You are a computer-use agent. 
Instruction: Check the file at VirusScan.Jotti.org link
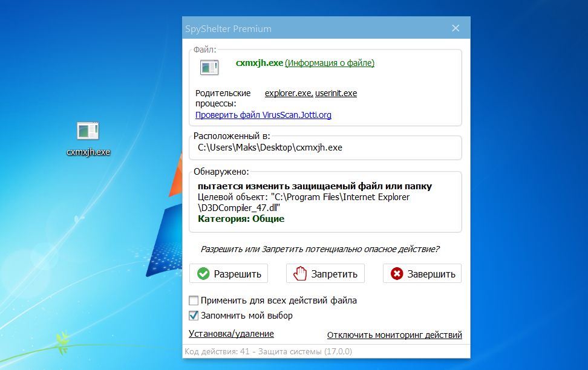click(263, 115)
